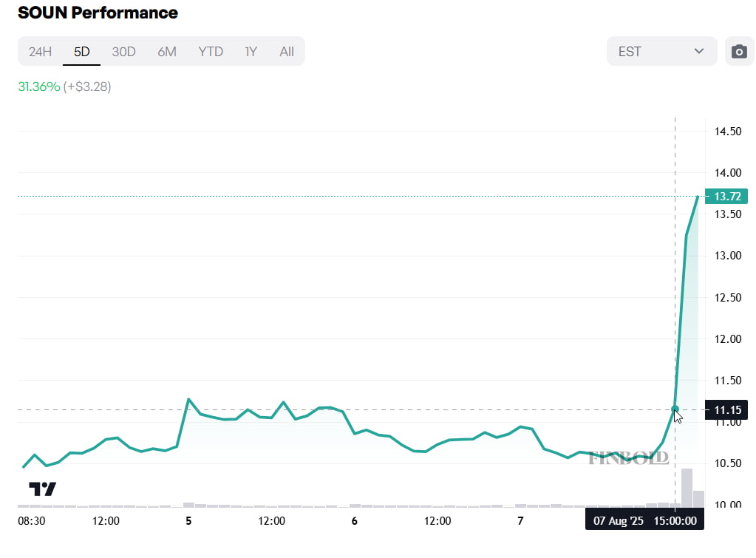Expand timezone selector chevron arrow
756x558 pixels.
[698, 51]
